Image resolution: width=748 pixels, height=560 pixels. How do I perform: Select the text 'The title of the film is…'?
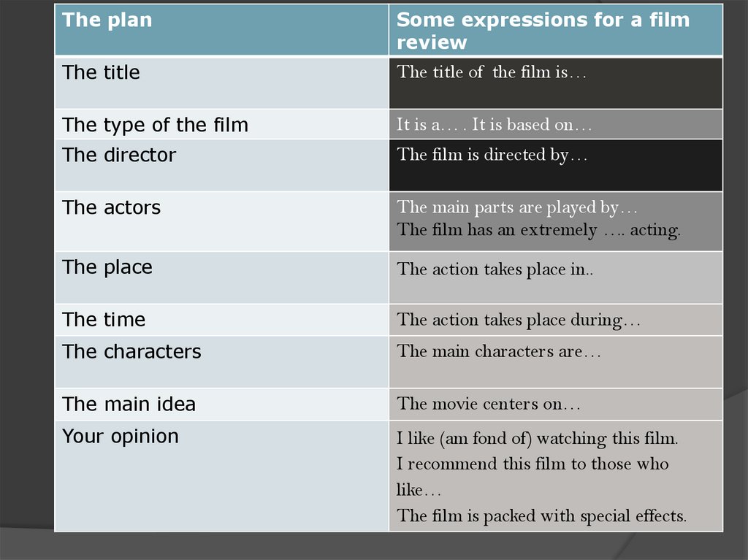coord(492,72)
